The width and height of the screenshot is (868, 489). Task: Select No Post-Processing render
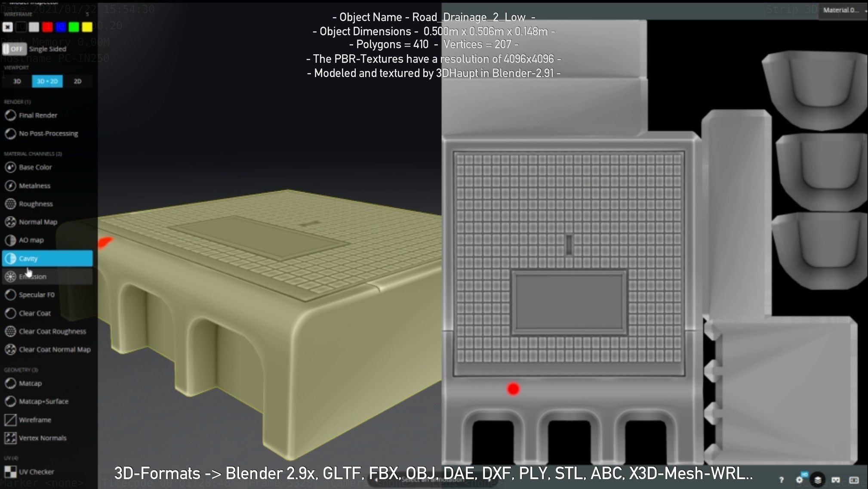coord(48,133)
